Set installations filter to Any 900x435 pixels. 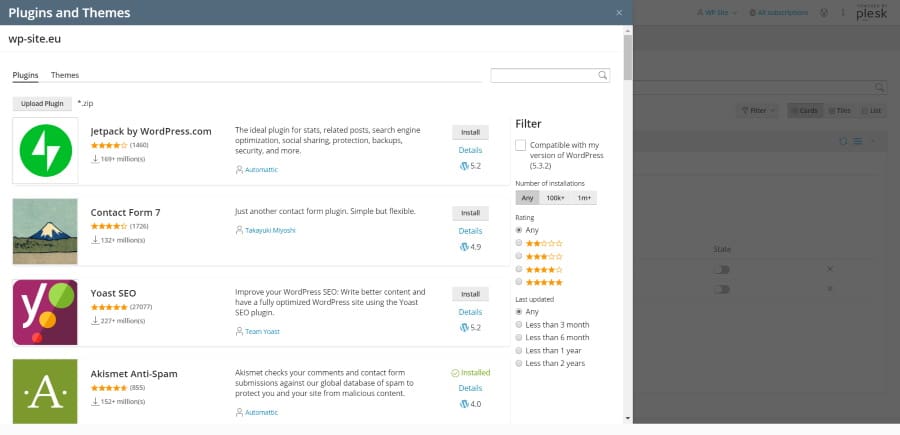pos(527,198)
